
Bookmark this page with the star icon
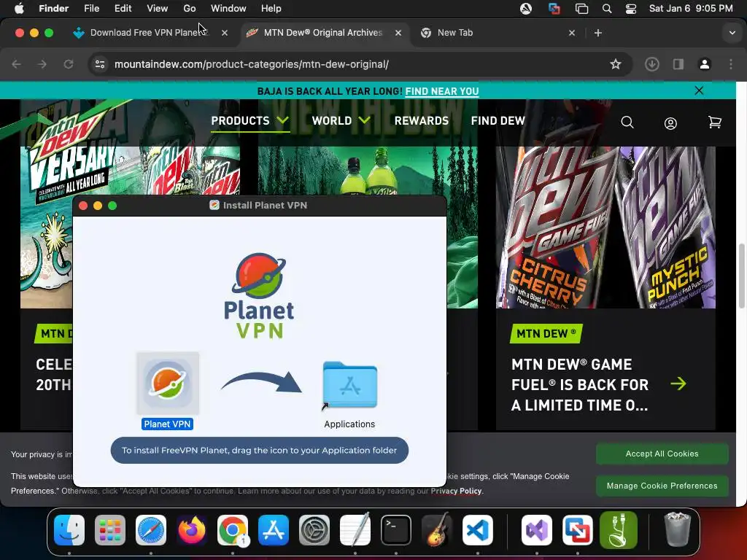pyautogui.click(x=616, y=64)
